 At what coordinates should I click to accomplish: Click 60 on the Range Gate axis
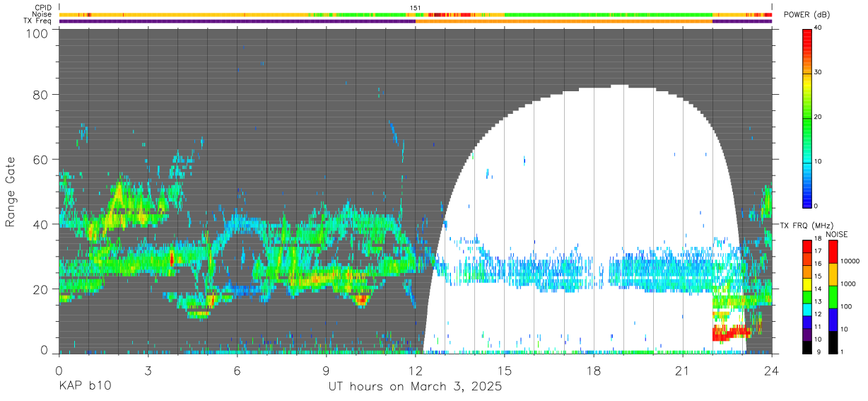[x=41, y=160]
